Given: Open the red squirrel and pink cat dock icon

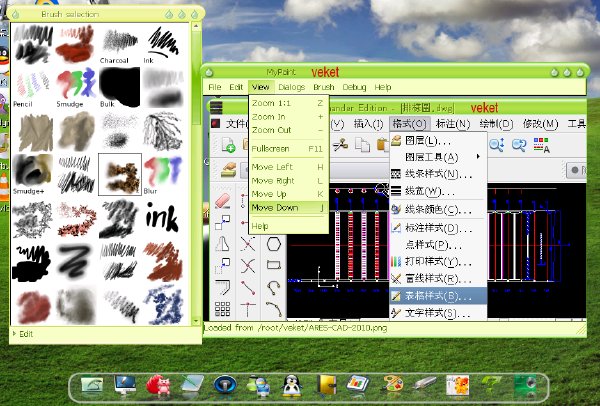Looking at the screenshot, I should [158, 385].
